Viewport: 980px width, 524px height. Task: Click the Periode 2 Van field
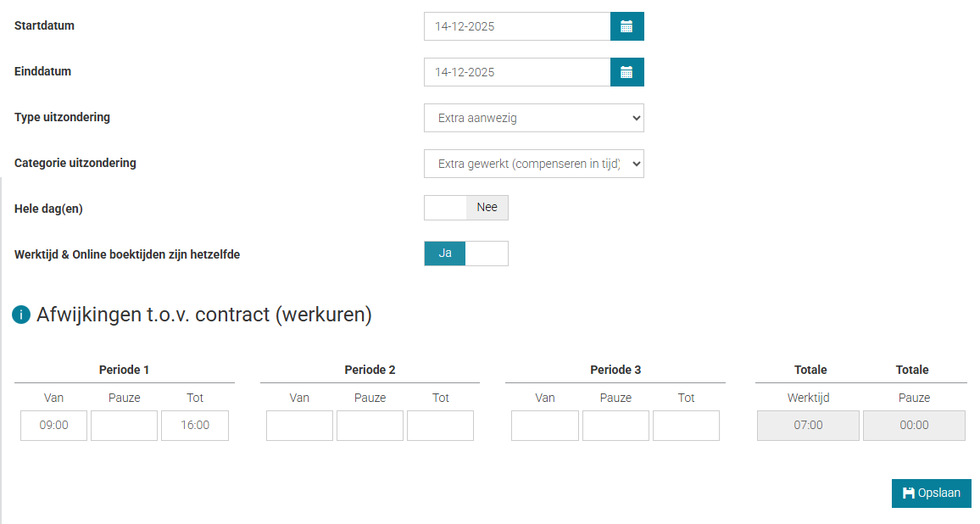[299, 426]
